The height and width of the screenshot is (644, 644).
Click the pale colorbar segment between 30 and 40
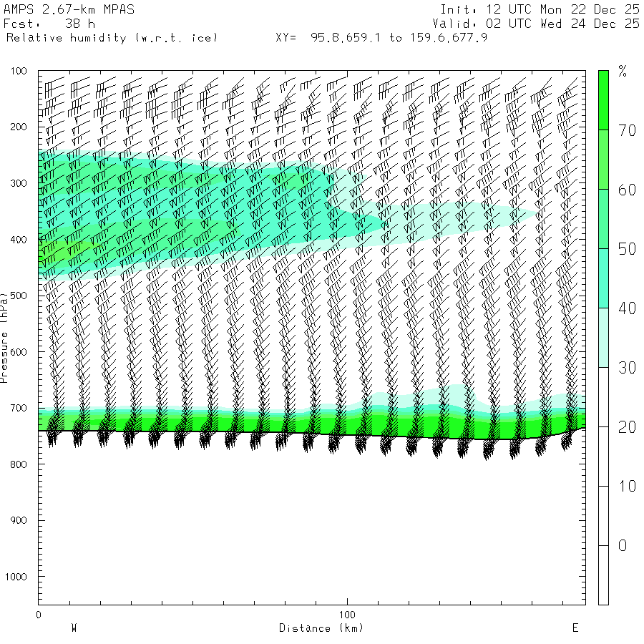[603, 338]
